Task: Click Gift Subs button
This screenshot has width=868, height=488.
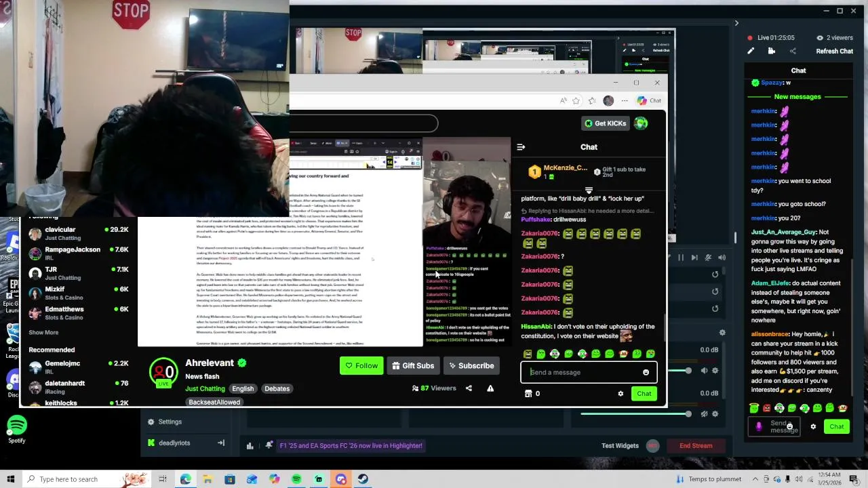Action: coord(413,366)
